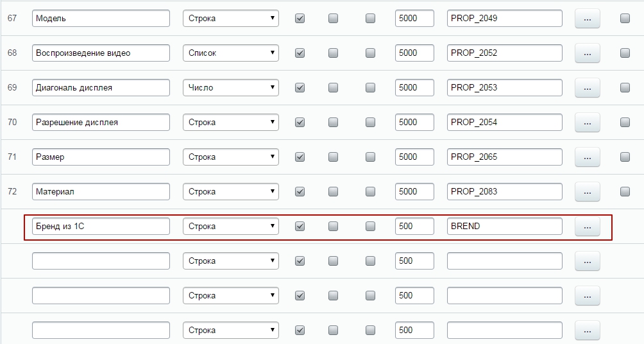The height and width of the screenshot is (344, 644).
Task: Open the ellipsis settings button for Модель
Action: (x=587, y=19)
